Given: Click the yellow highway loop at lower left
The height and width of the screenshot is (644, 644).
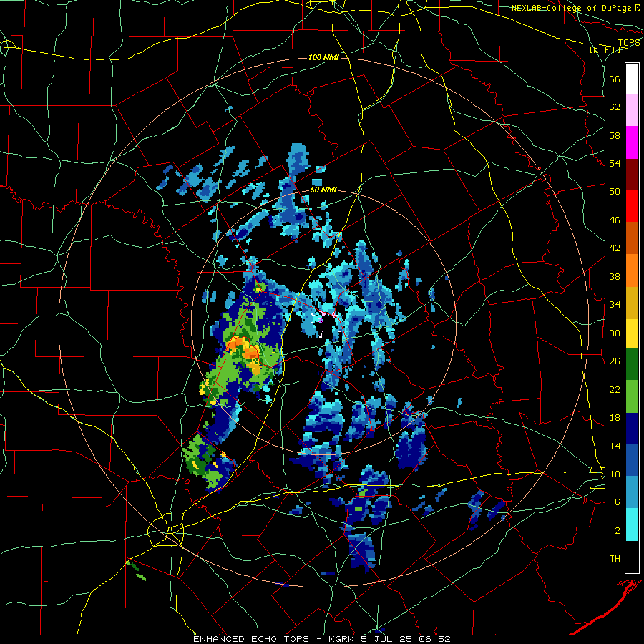Looking at the screenshot, I should 165,530.
